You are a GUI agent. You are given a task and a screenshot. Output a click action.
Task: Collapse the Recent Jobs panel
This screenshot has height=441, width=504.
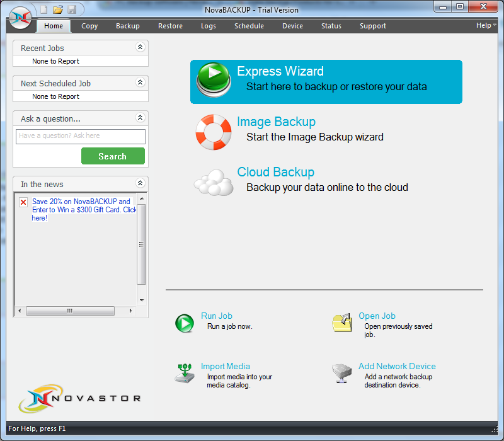[x=140, y=47]
